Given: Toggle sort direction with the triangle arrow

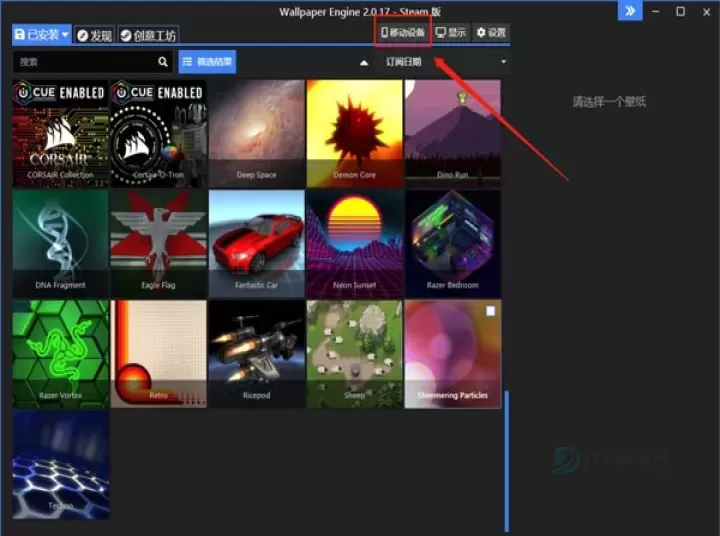Looking at the screenshot, I should point(364,62).
